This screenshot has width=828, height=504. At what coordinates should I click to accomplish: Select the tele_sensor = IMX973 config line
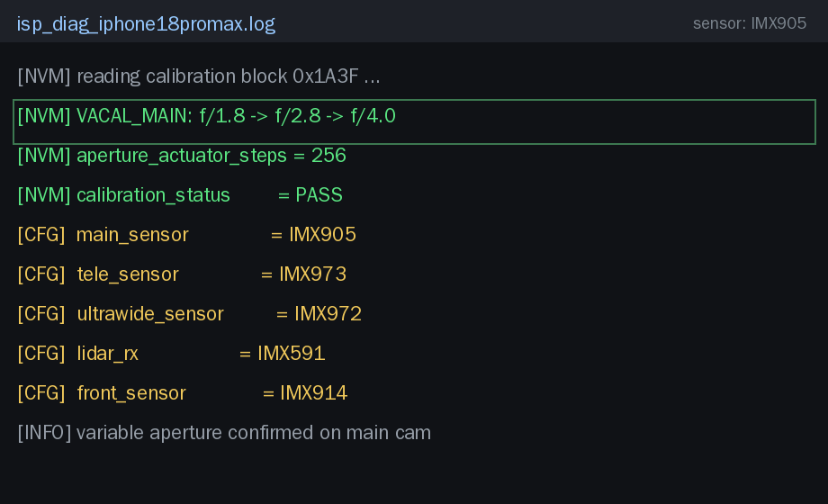click(182, 274)
